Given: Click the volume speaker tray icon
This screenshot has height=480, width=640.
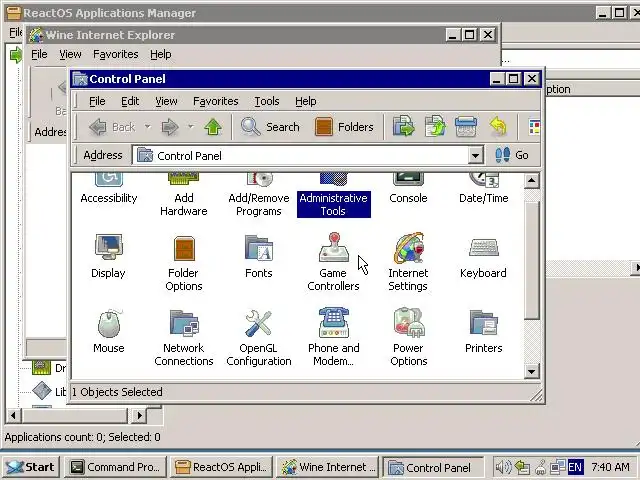Looking at the screenshot, I should coord(503,467).
